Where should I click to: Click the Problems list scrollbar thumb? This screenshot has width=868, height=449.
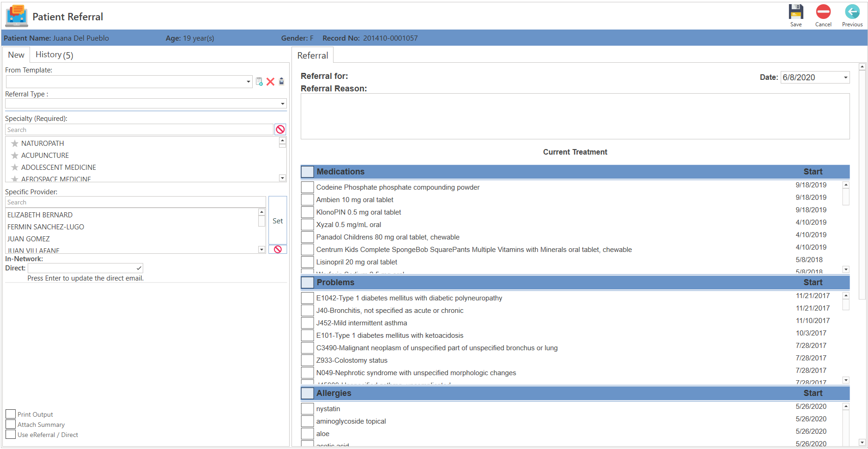(x=846, y=305)
